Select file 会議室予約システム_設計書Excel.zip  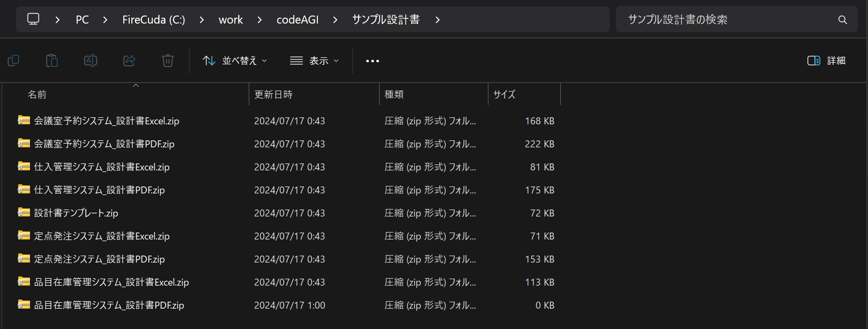[107, 121]
